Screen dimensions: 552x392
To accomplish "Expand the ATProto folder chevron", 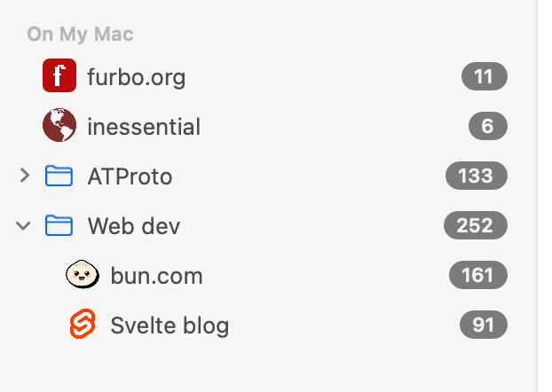I will point(24,176).
